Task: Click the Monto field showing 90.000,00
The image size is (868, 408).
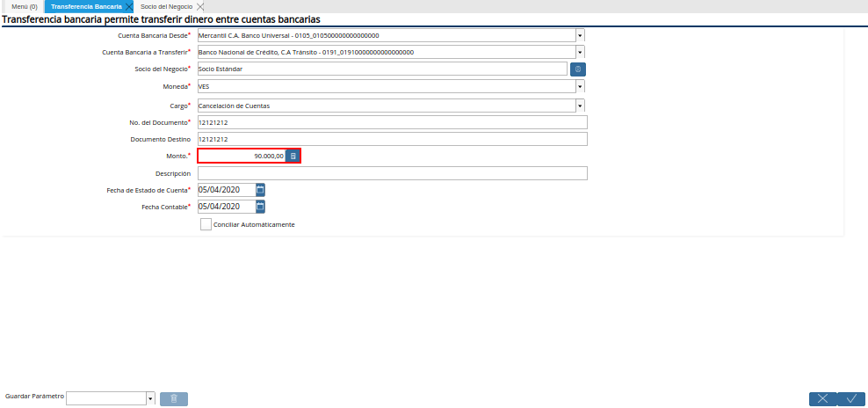Action: click(242, 157)
